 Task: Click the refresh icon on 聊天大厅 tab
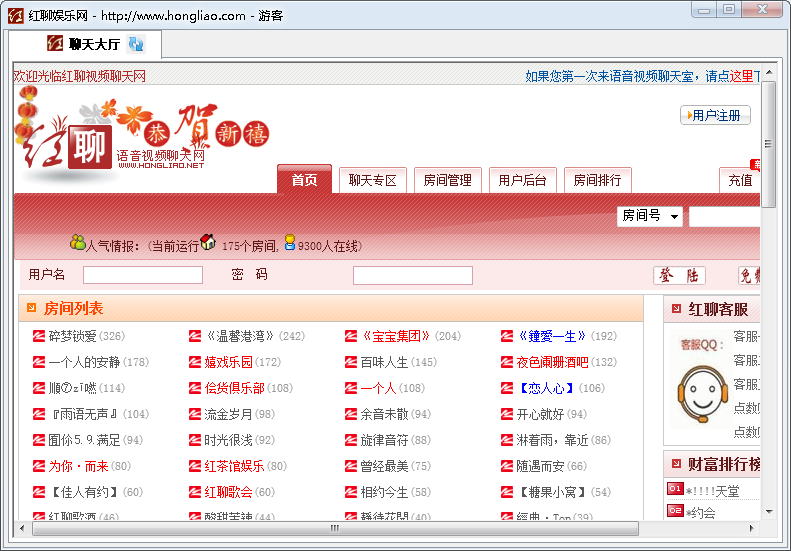[136, 44]
